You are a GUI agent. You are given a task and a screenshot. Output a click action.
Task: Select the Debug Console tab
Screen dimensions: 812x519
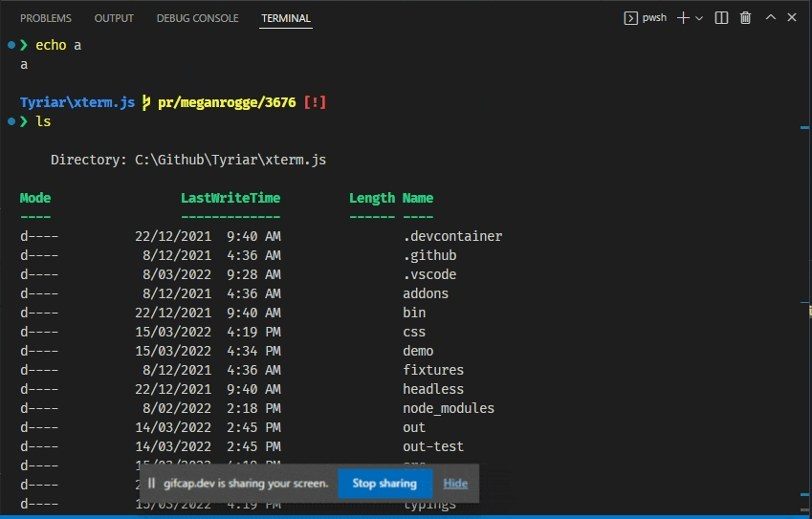tap(198, 18)
